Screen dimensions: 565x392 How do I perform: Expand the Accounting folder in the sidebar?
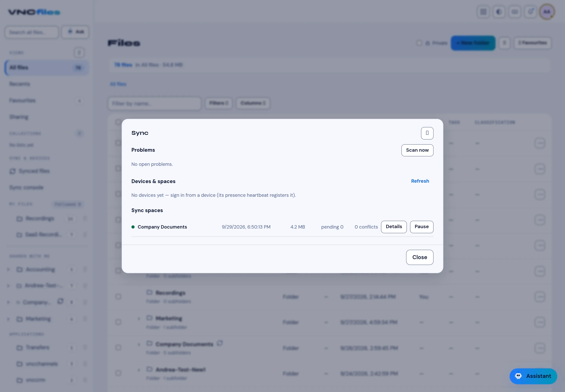8,269
